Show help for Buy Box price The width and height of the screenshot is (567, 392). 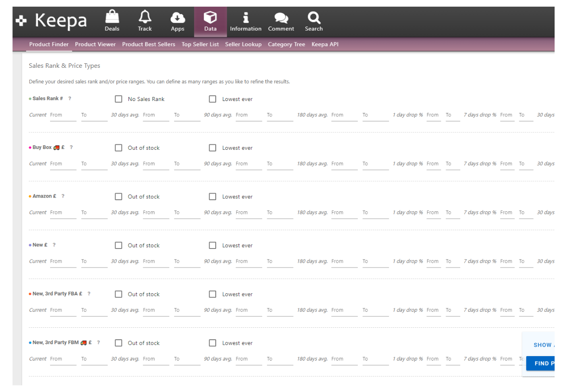71,147
